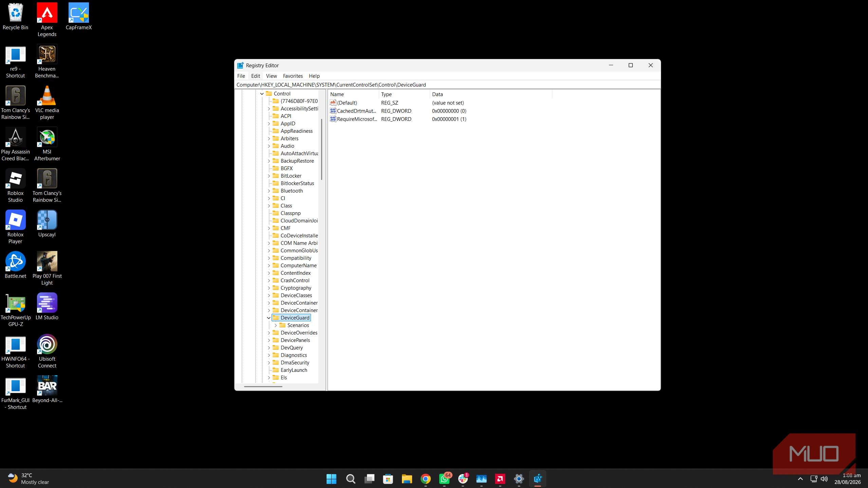Open LM Studio desktop shortcut
This screenshot has height=488, width=868.
coord(47,306)
